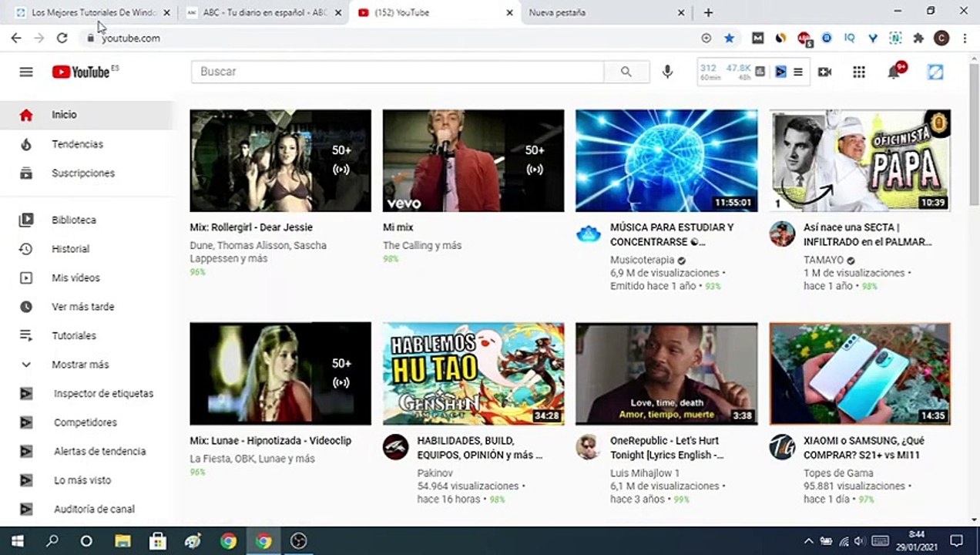Reload the page
This screenshot has width=980, height=555.
[62, 38]
